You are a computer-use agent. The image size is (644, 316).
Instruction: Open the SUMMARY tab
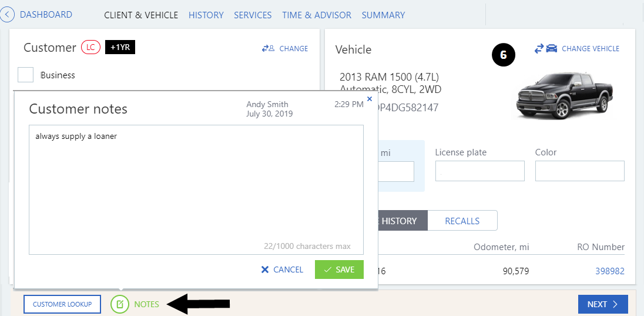coord(383,15)
